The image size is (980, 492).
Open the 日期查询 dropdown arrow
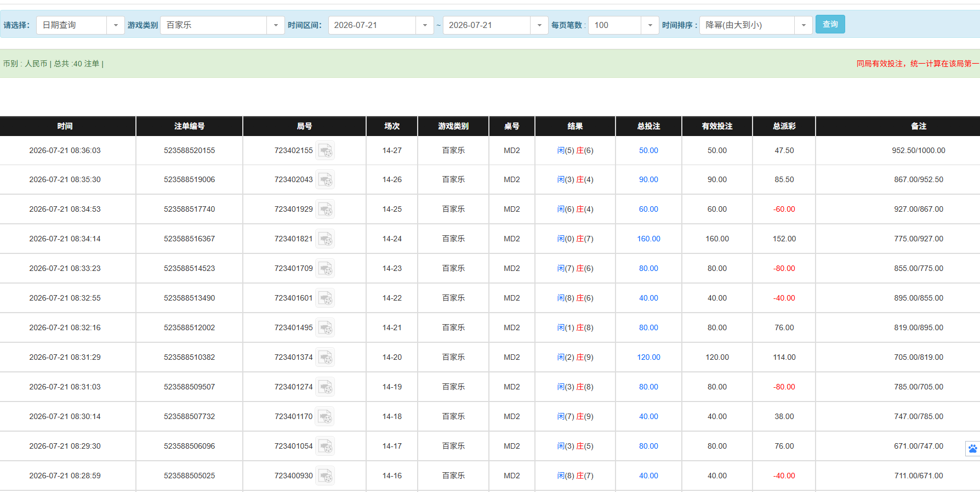coord(116,25)
